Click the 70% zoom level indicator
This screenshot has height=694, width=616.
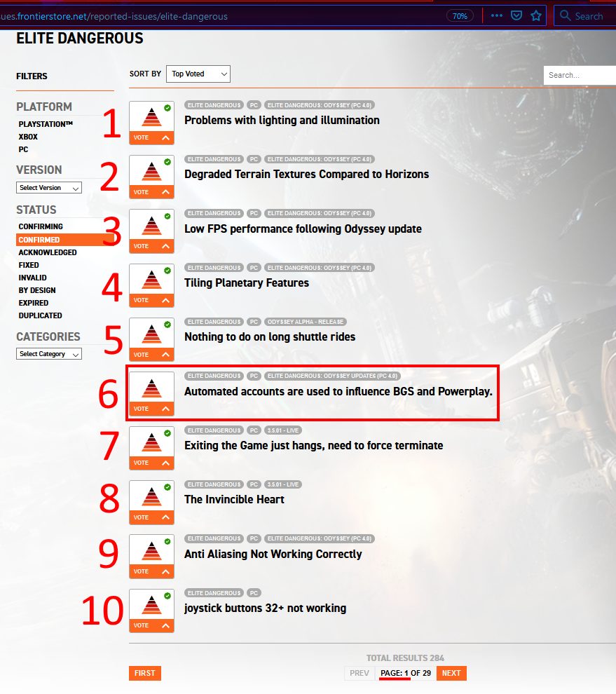pos(460,16)
